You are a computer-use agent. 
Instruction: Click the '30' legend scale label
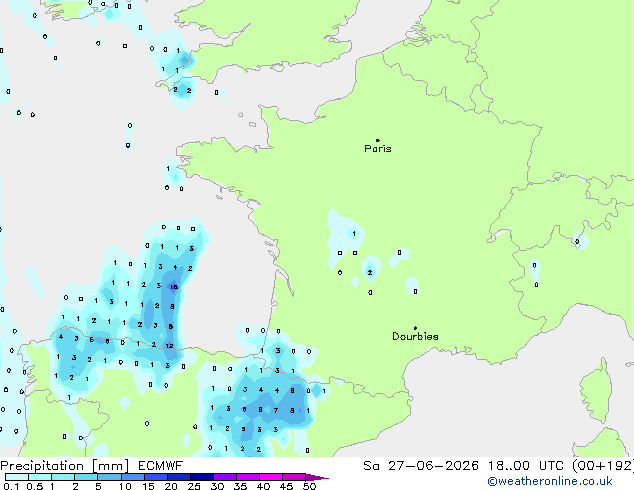point(217,486)
